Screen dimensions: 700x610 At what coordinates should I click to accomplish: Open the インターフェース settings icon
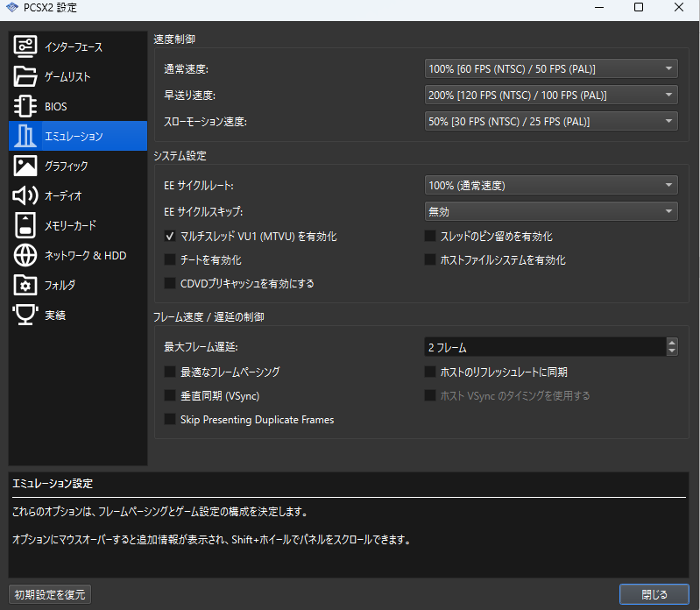click(x=25, y=46)
